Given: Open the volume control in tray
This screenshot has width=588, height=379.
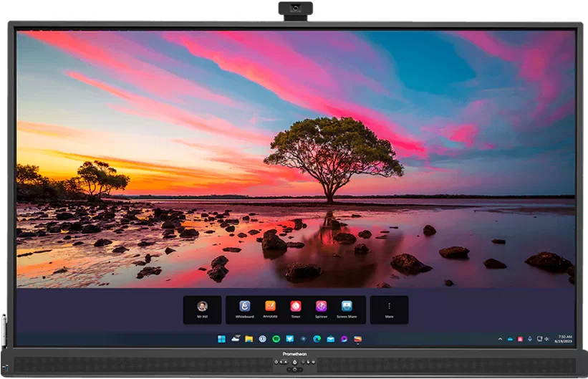Looking at the screenshot, I should (546, 339).
